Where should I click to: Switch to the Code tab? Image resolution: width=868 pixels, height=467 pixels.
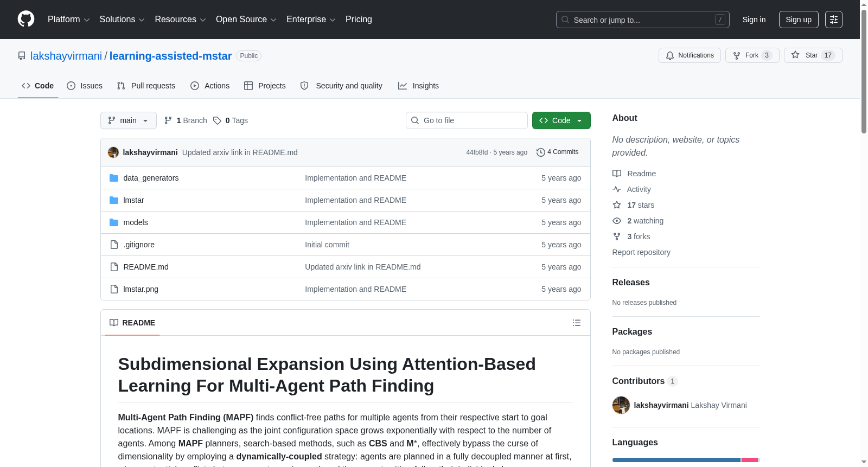38,86
